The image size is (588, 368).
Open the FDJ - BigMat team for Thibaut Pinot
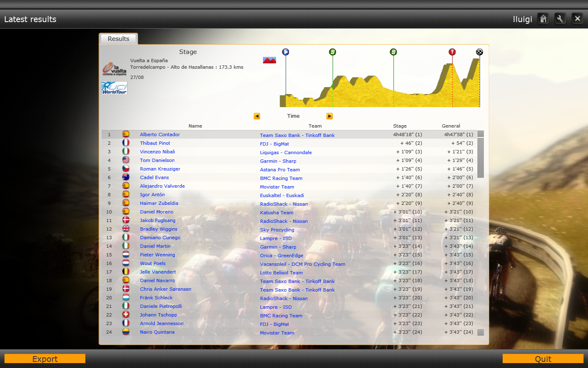point(274,144)
